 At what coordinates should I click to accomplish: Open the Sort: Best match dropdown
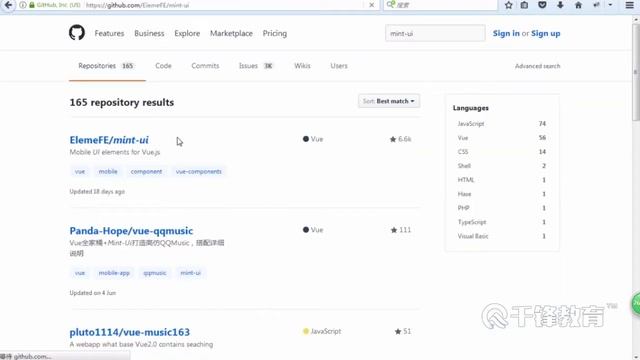[x=389, y=101]
